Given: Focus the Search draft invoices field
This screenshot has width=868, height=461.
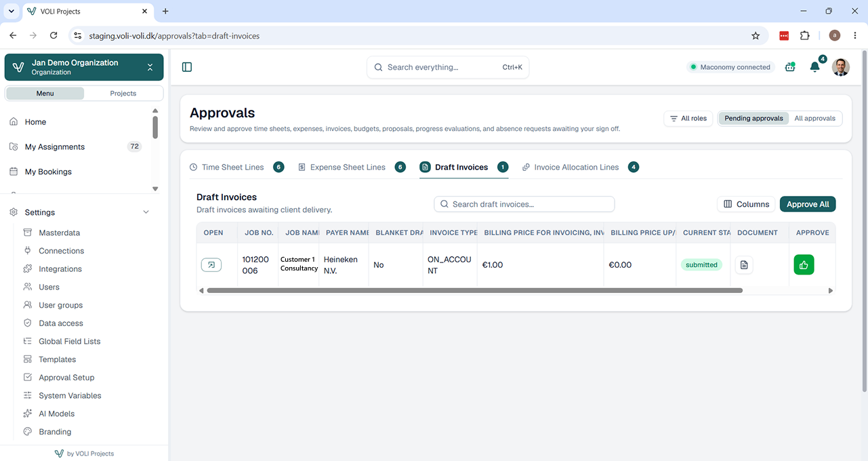Looking at the screenshot, I should point(524,204).
